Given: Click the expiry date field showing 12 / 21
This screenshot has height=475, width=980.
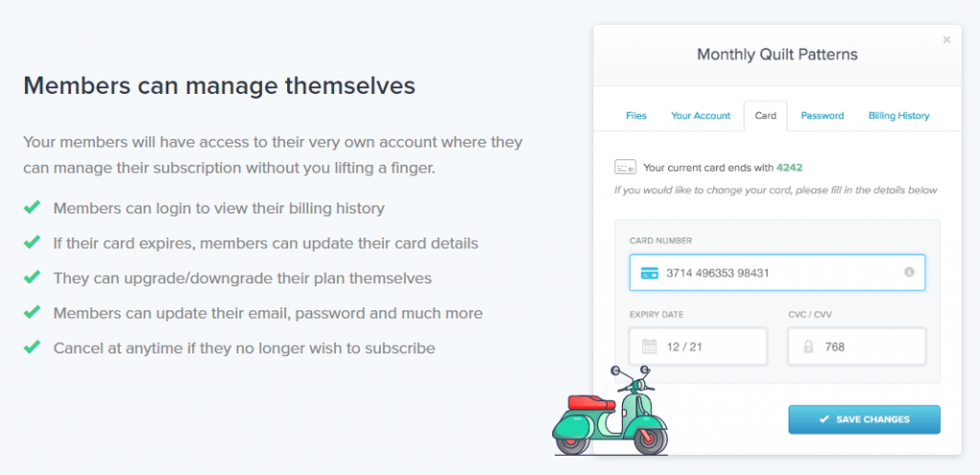Looking at the screenshot, I should tap(698, 347).
